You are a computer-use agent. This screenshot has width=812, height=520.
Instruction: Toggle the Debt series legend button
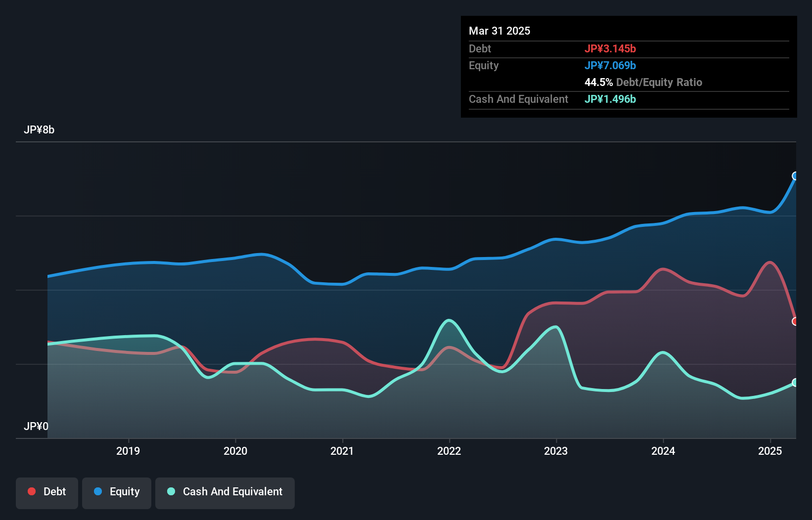47,493
